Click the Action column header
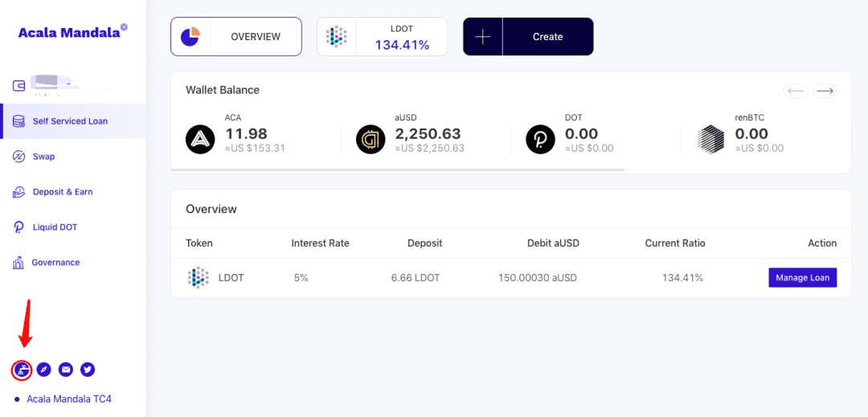Image resolution: width=868 pixels, height=417 pixels. click(822, 243)
